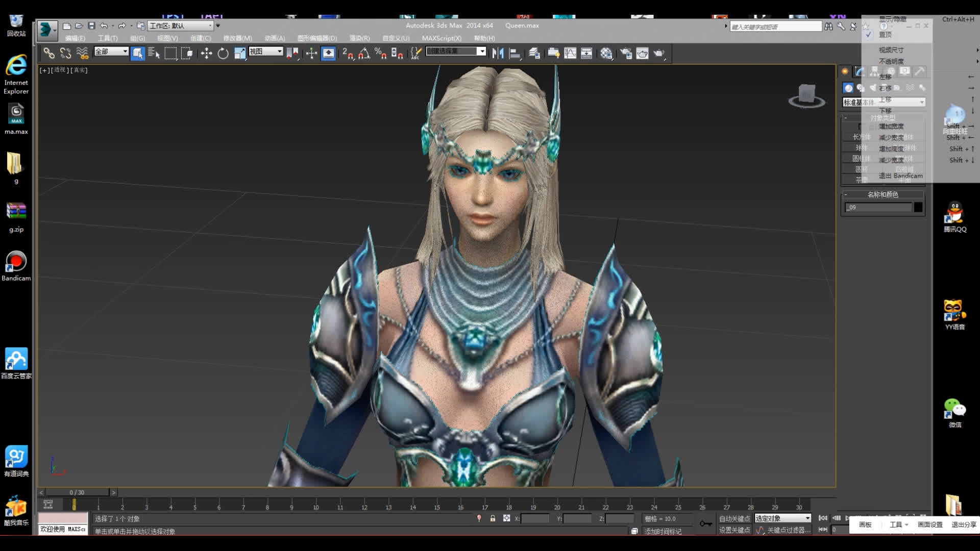Click the 设置关键点 set key button
The height and width of the screenshot is (551, 980).
coord(734,530)
